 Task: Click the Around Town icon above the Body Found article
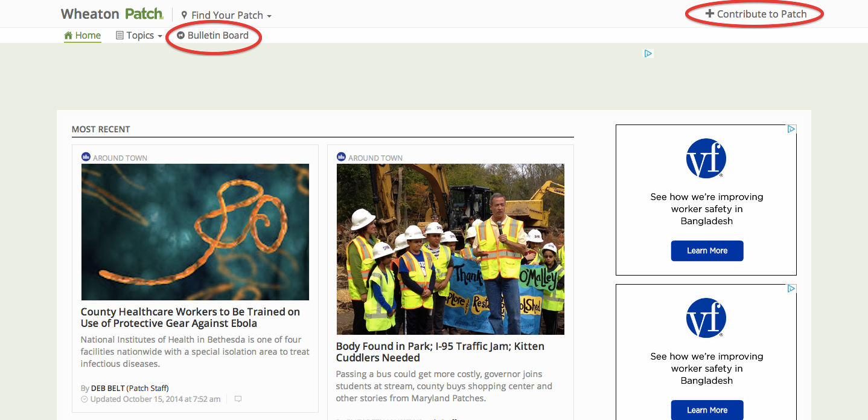point(341,157)
